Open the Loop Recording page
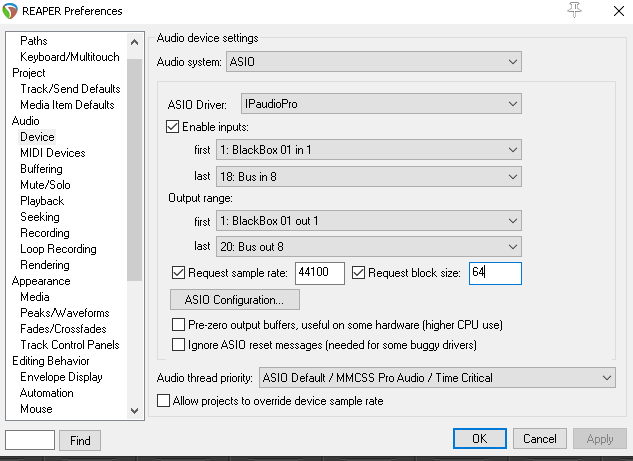 (x=59, y=249)
